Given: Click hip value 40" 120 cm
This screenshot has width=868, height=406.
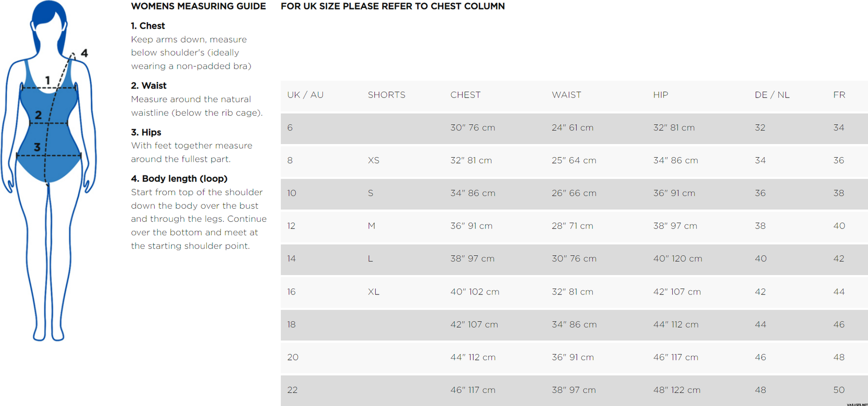Looking at the screenshot, I should click(x=678, y=259).
